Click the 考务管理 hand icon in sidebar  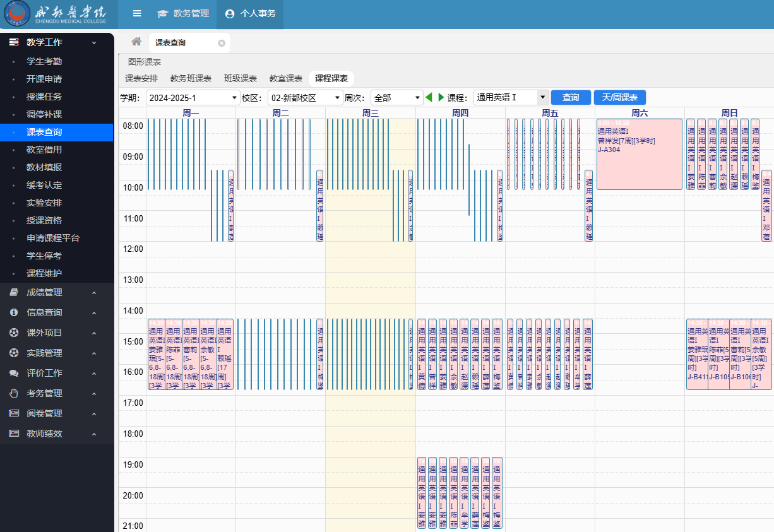click(x=13, y=393)
